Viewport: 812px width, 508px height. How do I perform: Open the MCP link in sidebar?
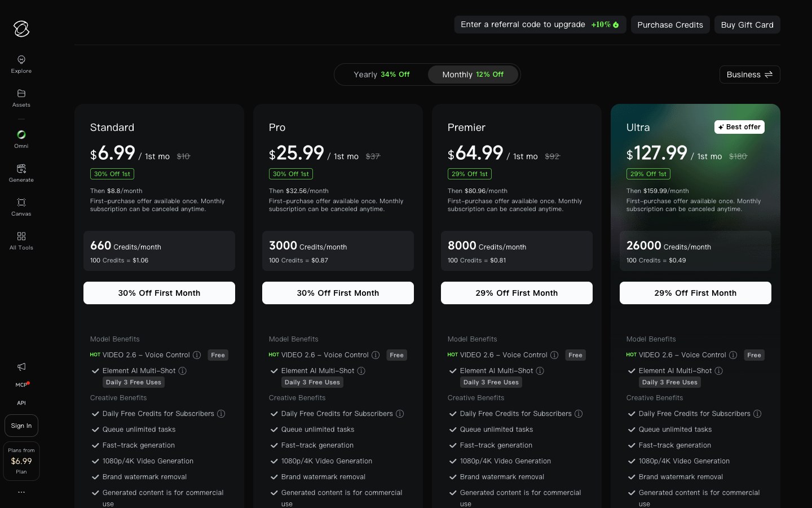(21, 385)
